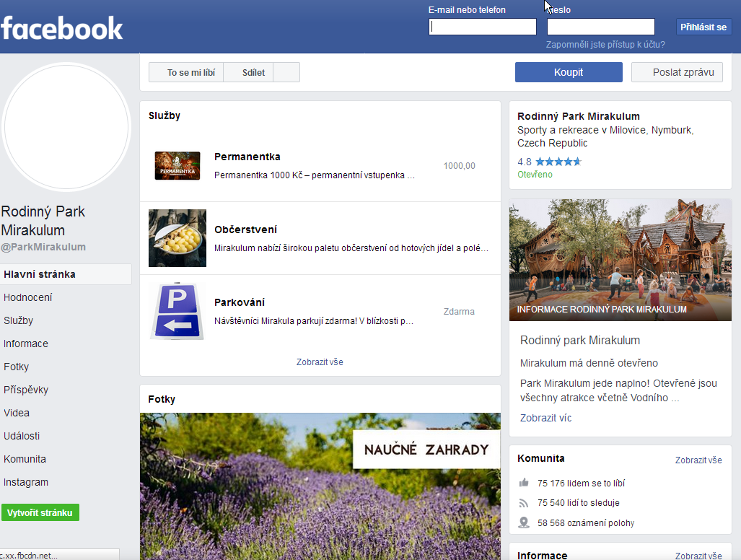Open the Naučné zahrady lavender photo
Image resolution: width=741 pixels, height=560 pixels.
[x=320, y=486]
